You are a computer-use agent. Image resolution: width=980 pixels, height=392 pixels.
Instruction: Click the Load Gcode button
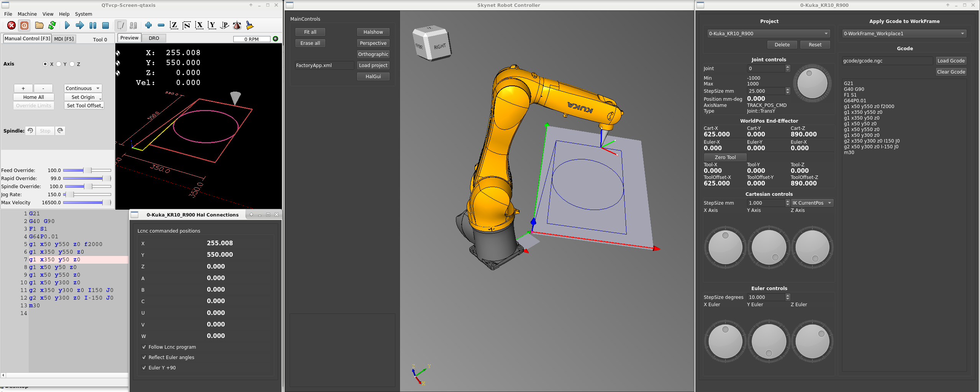click(951, 61)
